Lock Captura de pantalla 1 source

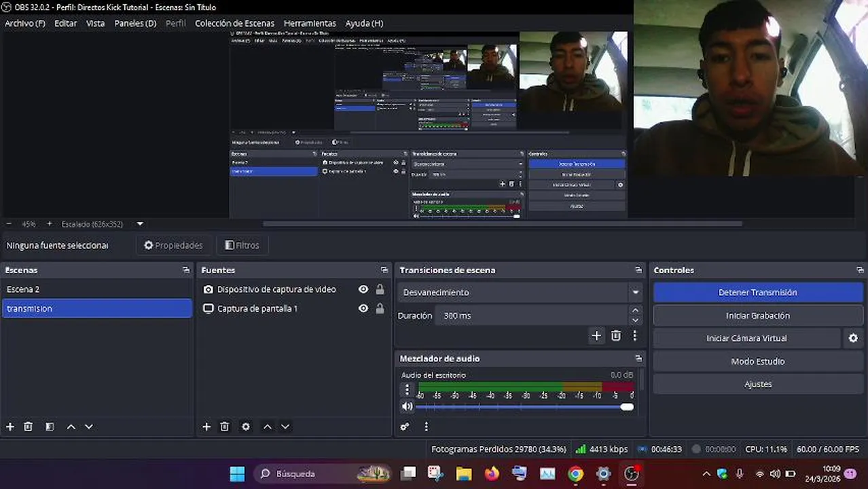pyautogui.click(x=380, y=308)
